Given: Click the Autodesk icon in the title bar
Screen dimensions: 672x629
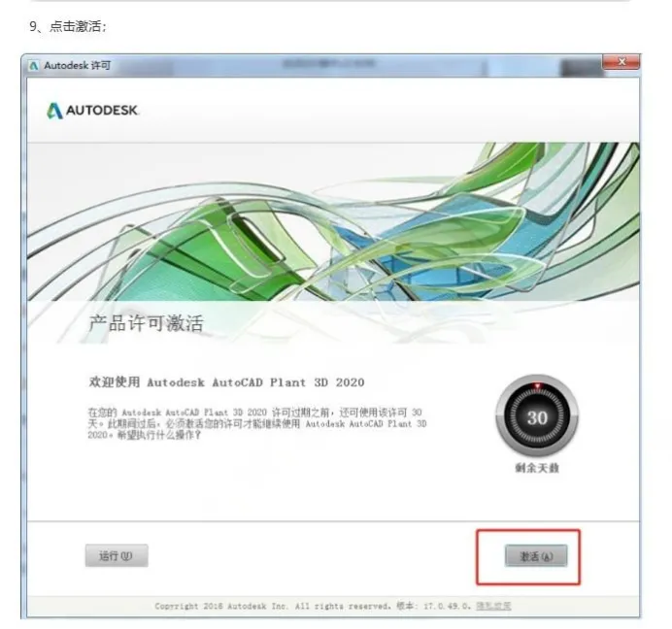Looking at the screenshot, I should coord(33,66).
